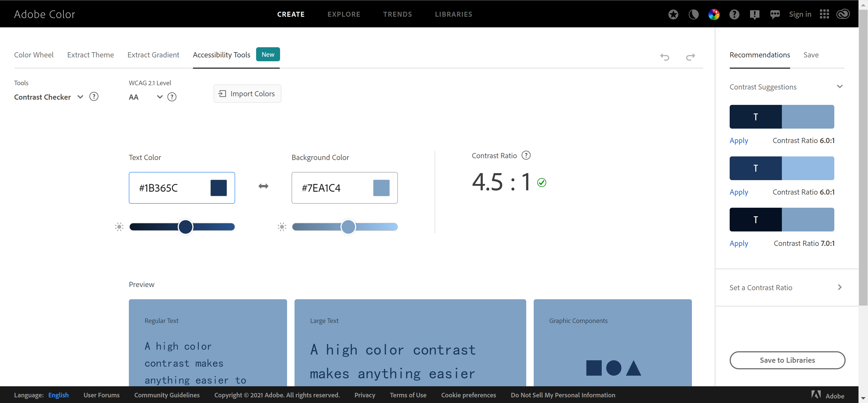Open the help question mark in header

point(734,14)
